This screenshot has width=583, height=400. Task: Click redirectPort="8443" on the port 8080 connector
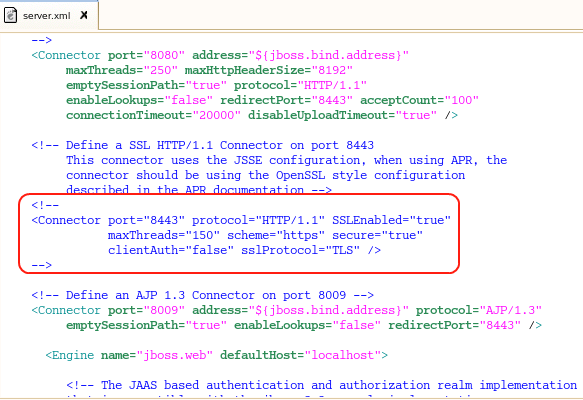pyautogui.click(x=286, y=100)
